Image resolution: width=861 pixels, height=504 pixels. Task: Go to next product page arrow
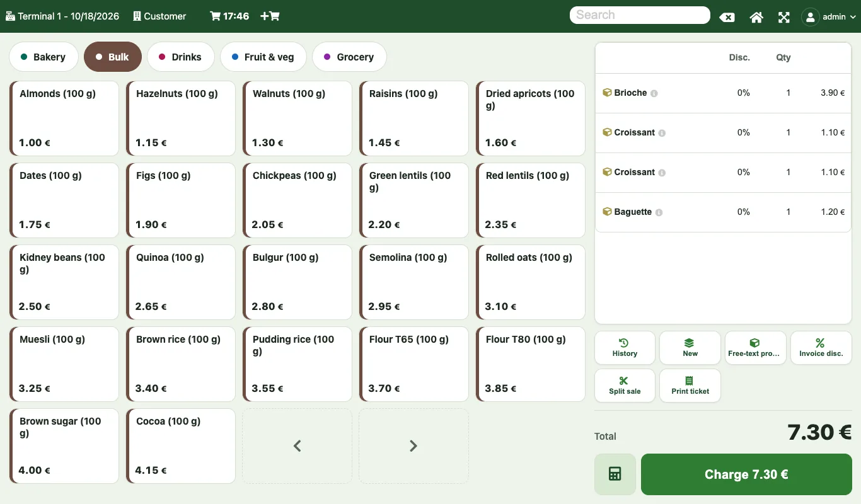point(413,446)
